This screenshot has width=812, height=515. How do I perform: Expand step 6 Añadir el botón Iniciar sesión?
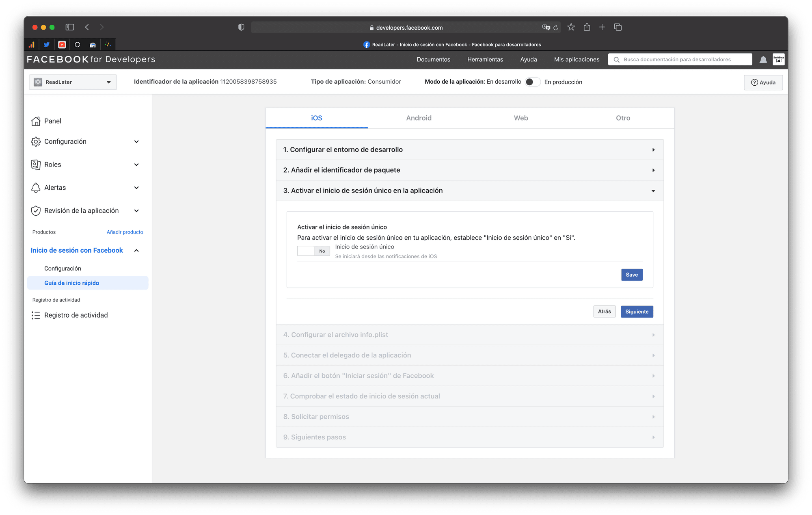pyautogui.click(x=470, y=376)
